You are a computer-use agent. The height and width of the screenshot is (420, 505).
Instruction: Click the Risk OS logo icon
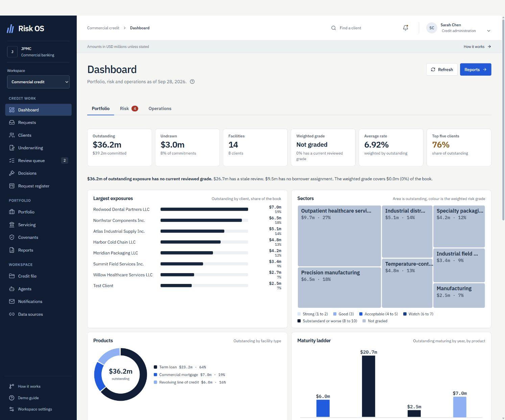(x=10, y=29)
